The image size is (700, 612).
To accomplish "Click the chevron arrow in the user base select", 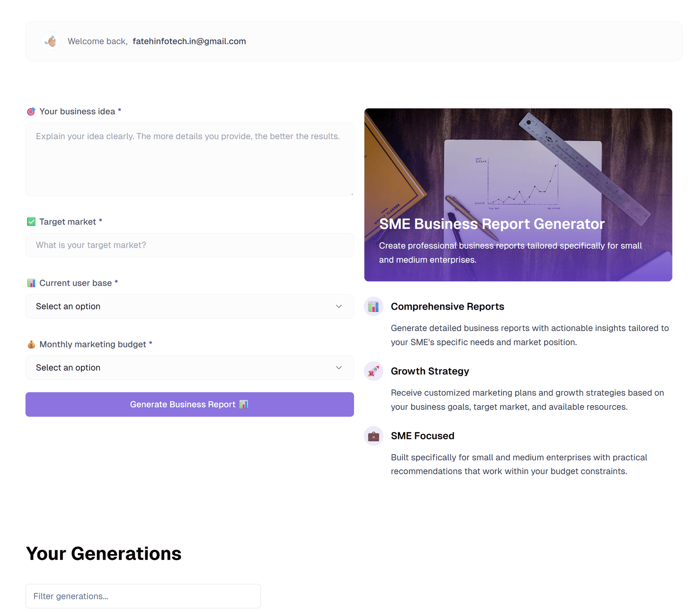I will (x=339, y=307).
